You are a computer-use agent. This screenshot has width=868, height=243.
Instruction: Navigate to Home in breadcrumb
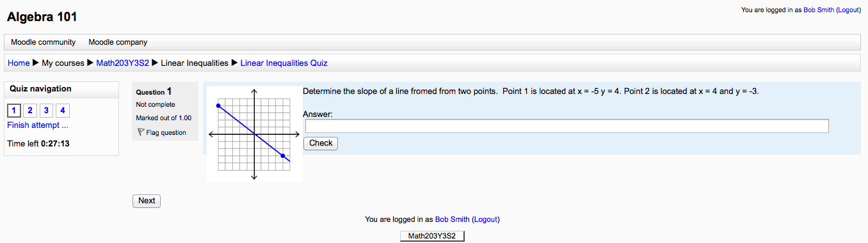19,63
